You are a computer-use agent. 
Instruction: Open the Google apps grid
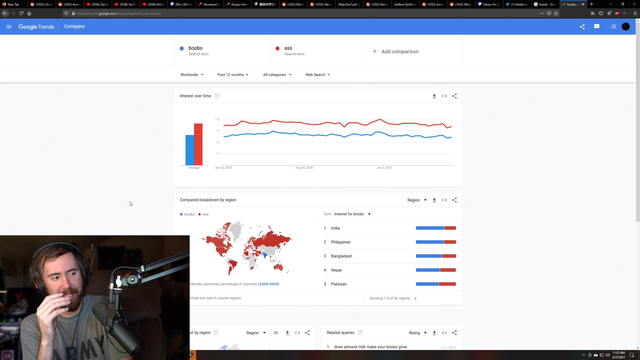(x=613, y=27)
